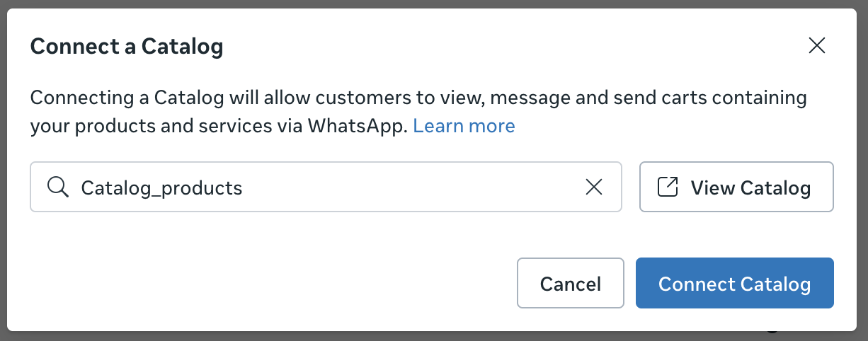Click the magnifier search icon
868x341 pixels.
(x=57, y=187)
